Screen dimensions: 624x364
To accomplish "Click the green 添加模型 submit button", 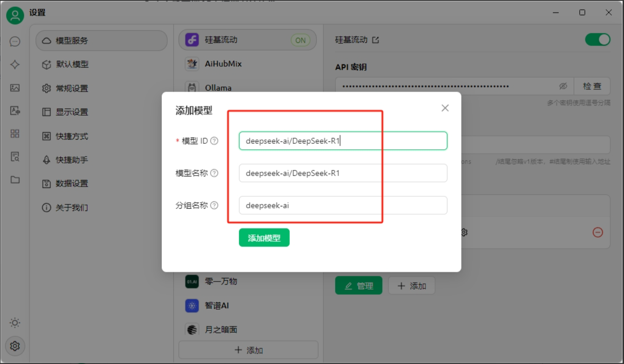I will (264, 238).
